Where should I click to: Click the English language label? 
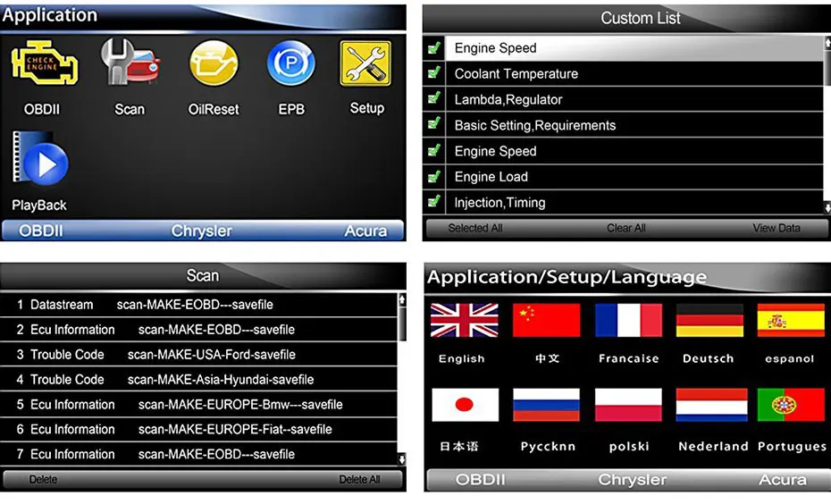pyautogui.click(x=462, y=359)
